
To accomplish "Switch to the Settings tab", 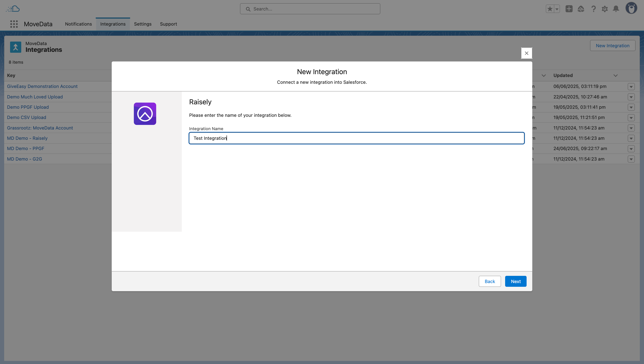I will coord(143,24).
